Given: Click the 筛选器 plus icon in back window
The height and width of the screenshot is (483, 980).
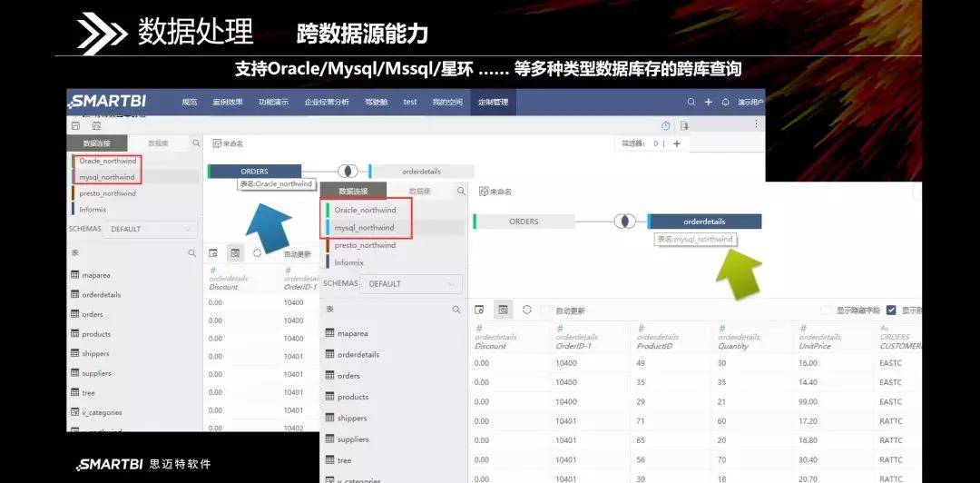Looking at the screenshot, I should click(676, 143).
